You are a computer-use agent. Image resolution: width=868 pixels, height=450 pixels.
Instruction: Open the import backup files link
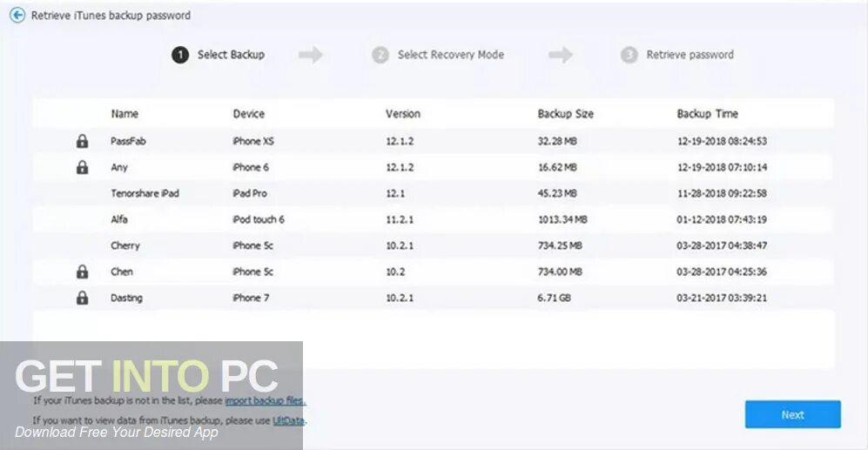coord(265,401)
